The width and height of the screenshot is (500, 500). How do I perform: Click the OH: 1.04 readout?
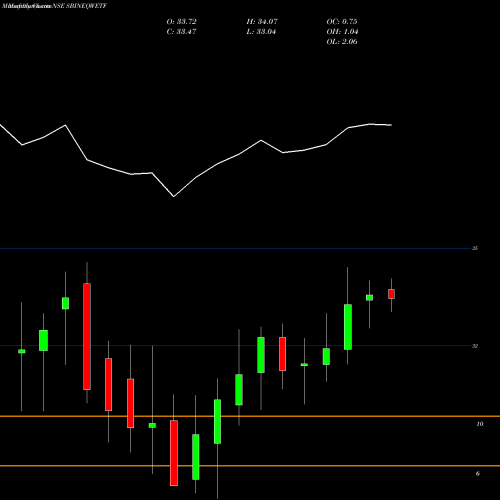pos(342,32)
